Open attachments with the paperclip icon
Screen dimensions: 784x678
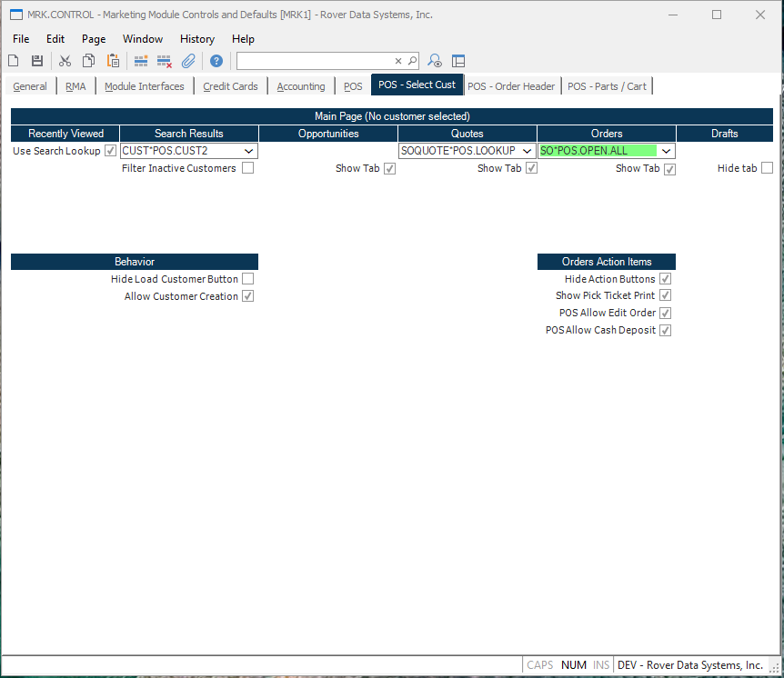[190, 60]
